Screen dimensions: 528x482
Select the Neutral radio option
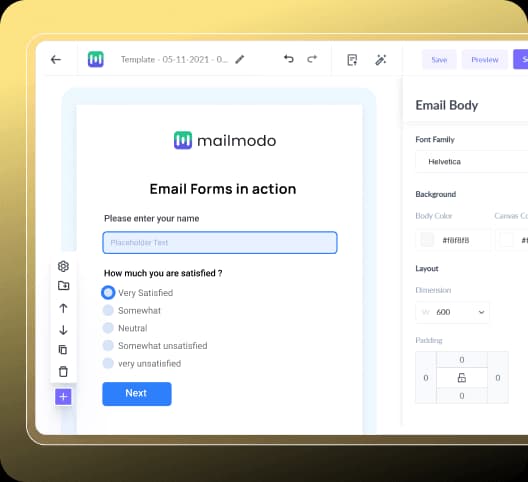[108, 328]
